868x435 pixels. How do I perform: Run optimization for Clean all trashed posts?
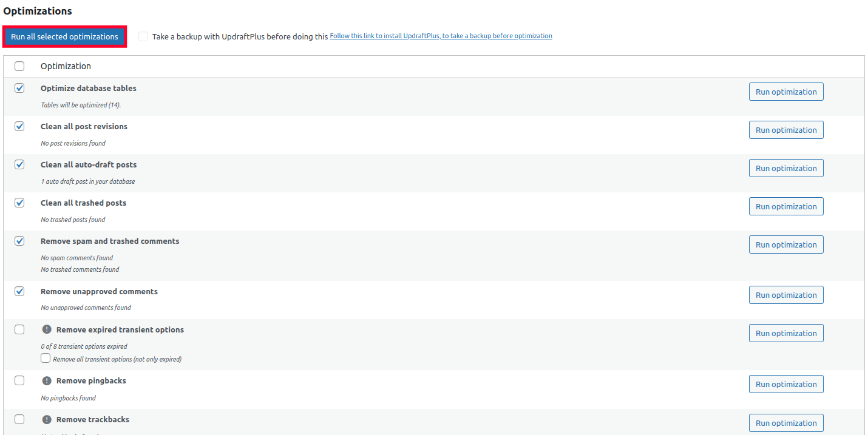(x=786, y=206)
